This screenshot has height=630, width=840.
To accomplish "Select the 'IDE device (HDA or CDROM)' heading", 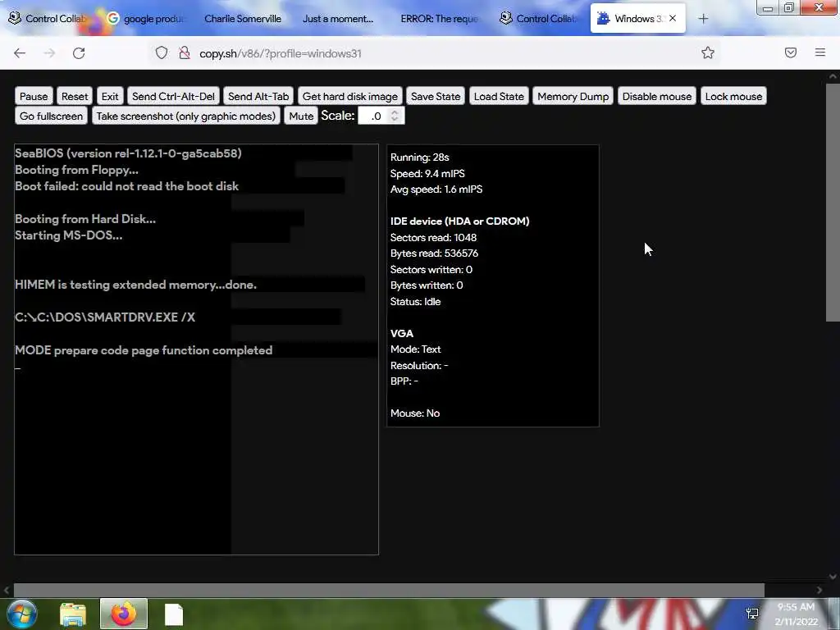I will click(x=459, y=221).
